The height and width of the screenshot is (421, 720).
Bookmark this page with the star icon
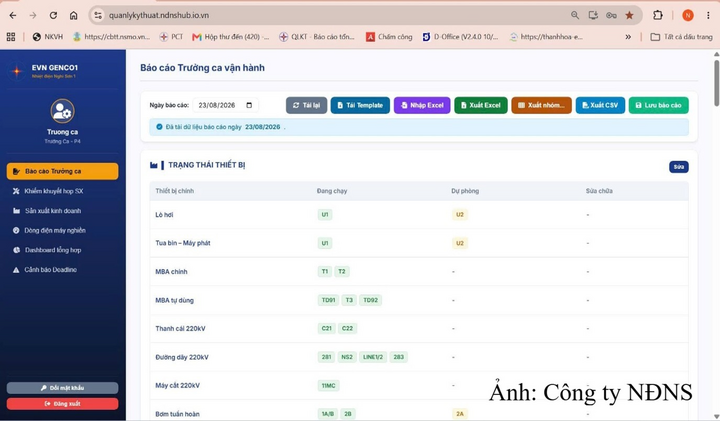pyautogui.click(x=630, y=15)
